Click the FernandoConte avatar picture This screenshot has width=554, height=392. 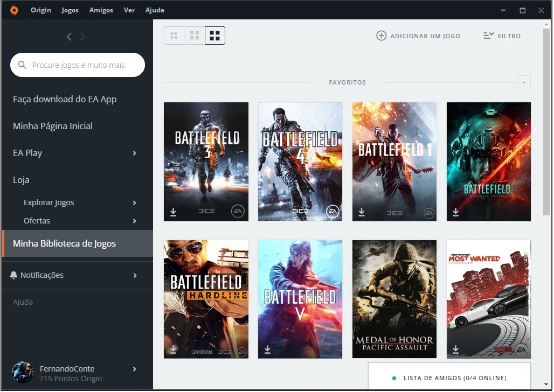click(x=23, y=373)
